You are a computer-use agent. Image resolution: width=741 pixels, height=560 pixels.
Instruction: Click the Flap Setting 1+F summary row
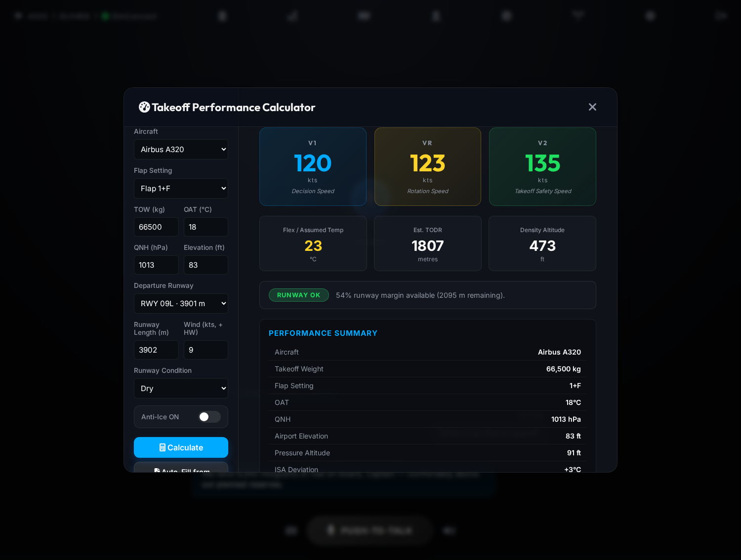(x=428, y=386)
